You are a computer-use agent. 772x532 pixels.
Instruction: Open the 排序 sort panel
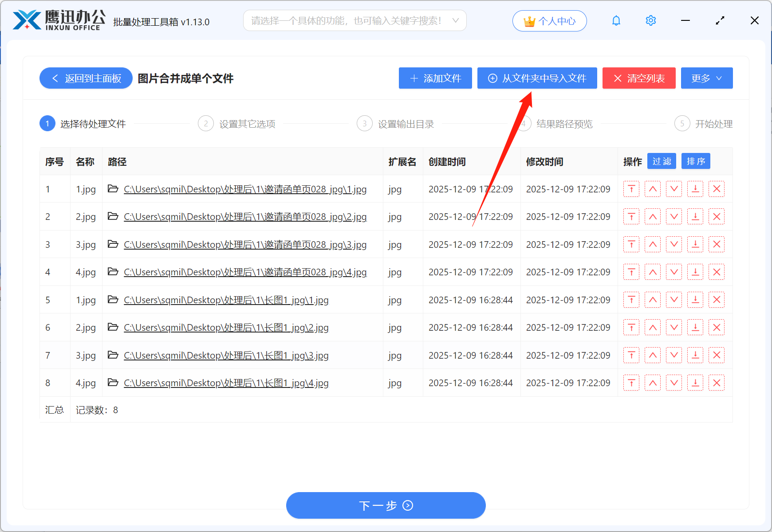point(695,161)
